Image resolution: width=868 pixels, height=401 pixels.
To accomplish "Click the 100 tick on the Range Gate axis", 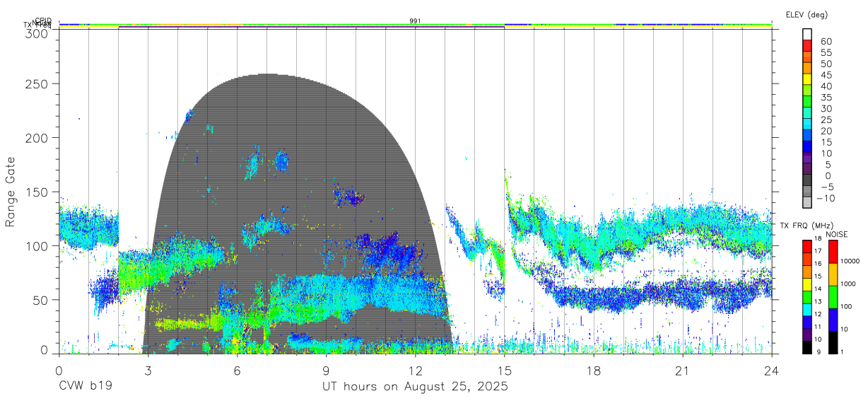I will point(37,245).
